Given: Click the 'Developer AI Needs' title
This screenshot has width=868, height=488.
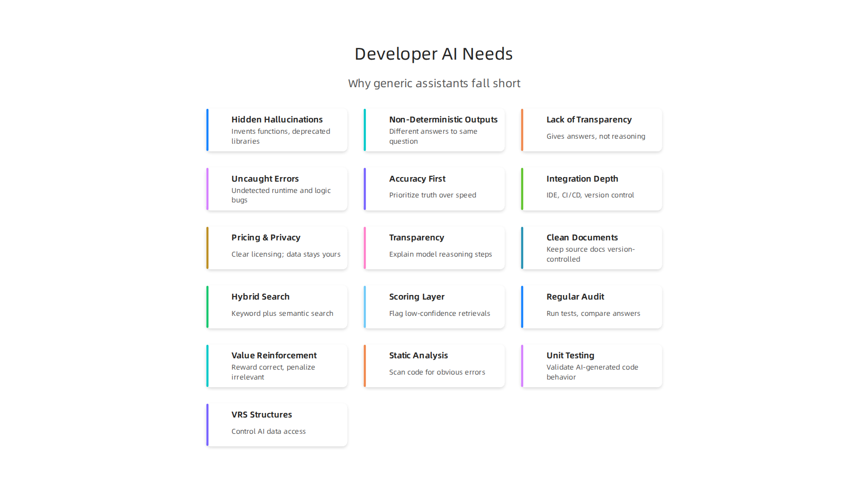Looking at the screenshot, I should 434,54.
